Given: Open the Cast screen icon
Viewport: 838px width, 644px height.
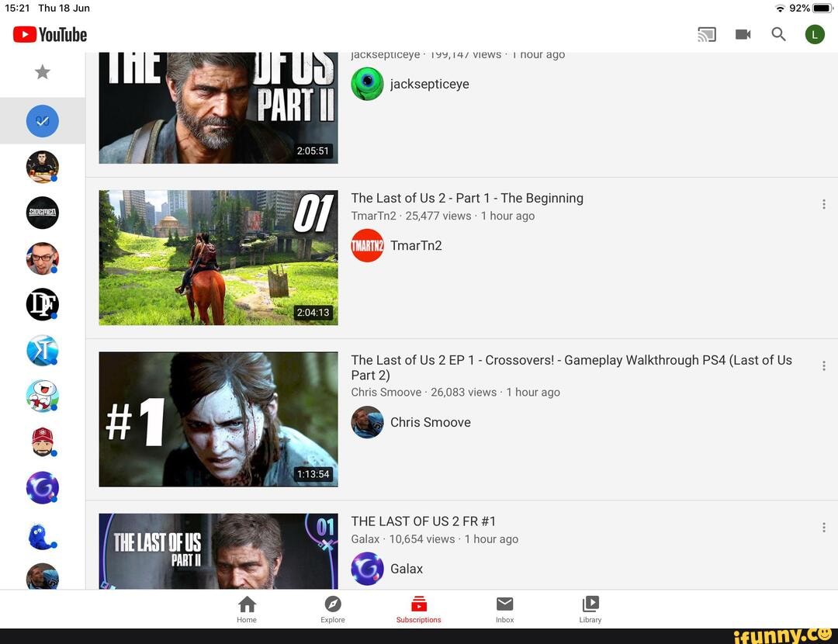Looking at the screenshot, I should click(x=706, y=34).
